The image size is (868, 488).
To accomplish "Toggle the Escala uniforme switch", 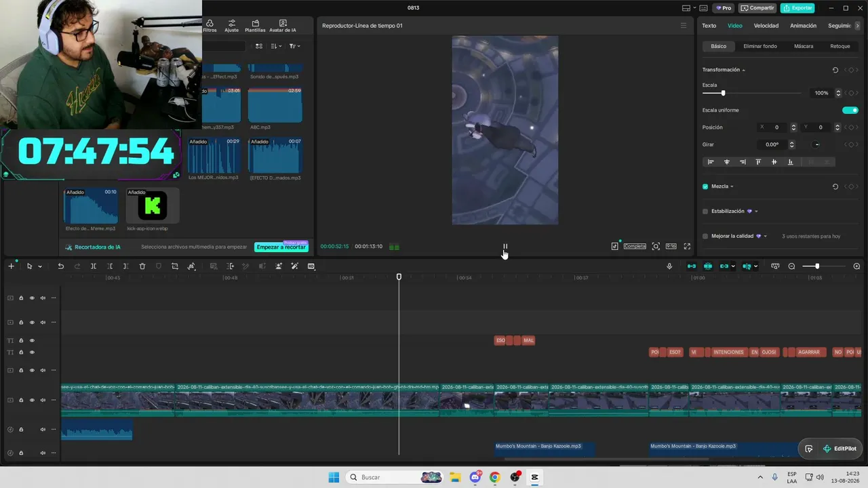I will coord(850,110).
